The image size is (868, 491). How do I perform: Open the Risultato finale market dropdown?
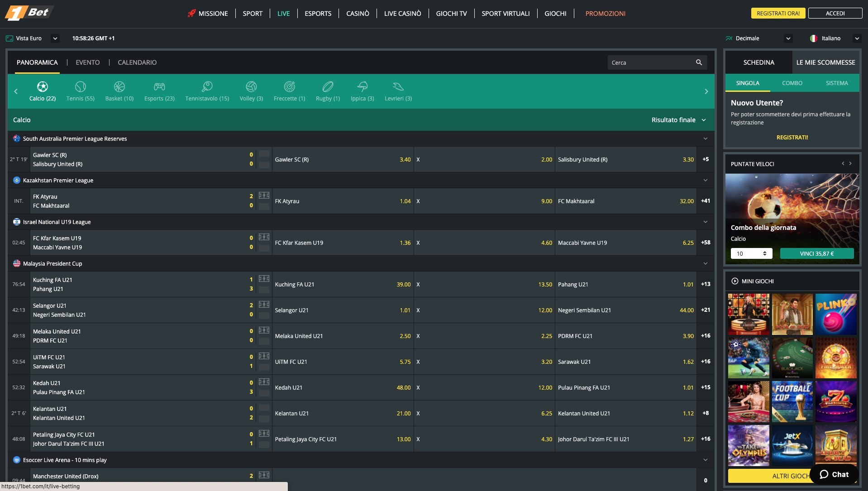point(678,119)
